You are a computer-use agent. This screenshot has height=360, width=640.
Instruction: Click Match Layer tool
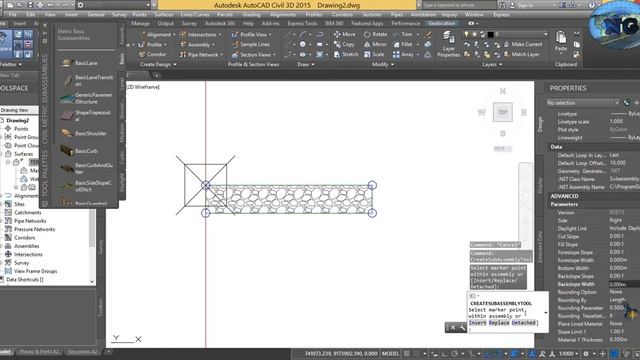tap(521, 54)
